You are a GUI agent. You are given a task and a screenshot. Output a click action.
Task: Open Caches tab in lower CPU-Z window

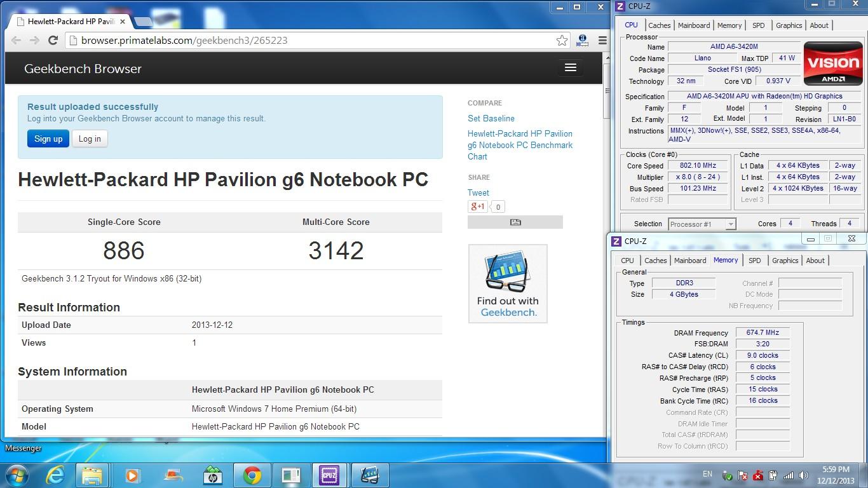pos(655,261)
